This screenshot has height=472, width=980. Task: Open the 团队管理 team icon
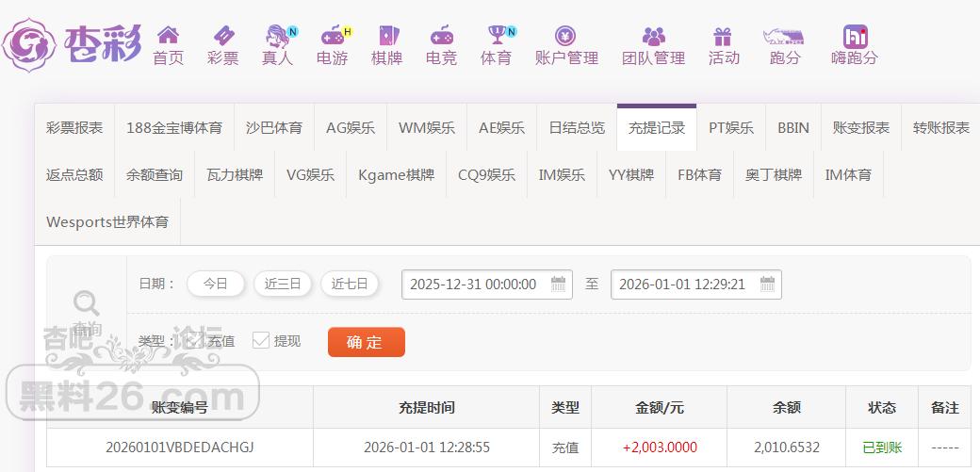click(653, 37)
